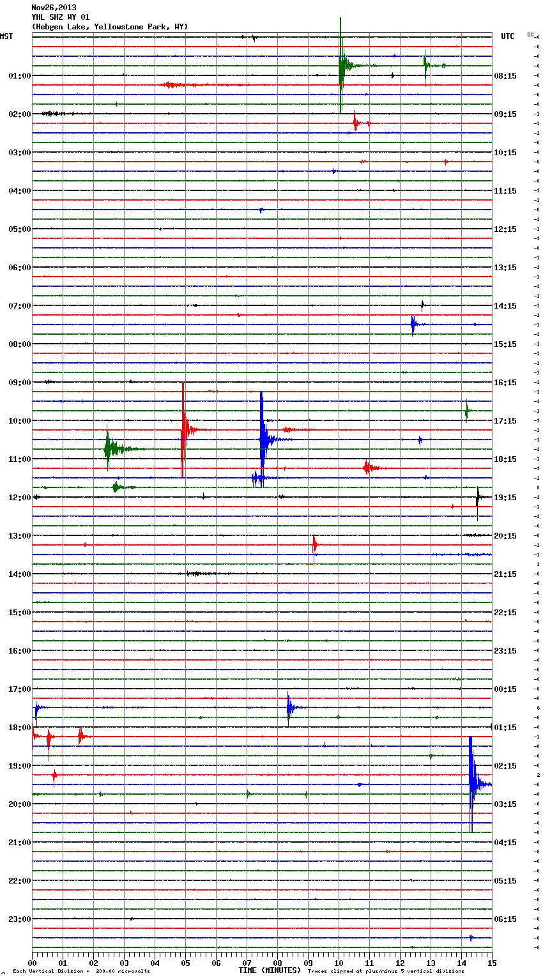Select the station code YHL SHZ WY 01

point(61,17)
